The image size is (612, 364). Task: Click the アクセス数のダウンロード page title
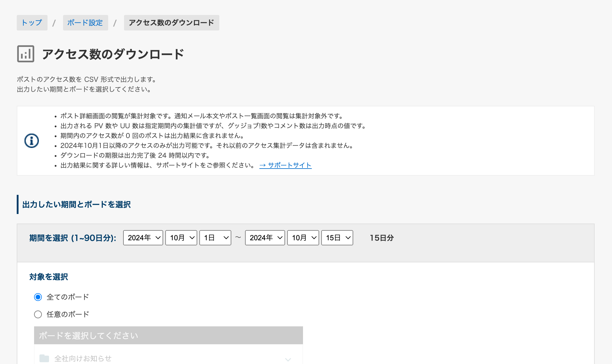[x=113, y=54]
